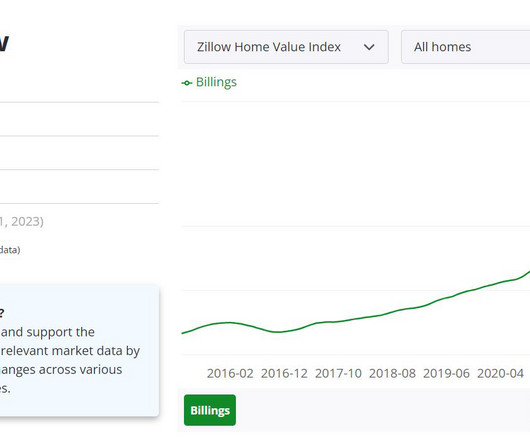Toggle Billings series via legend label
Screen dimensions: 530x442
216,82
